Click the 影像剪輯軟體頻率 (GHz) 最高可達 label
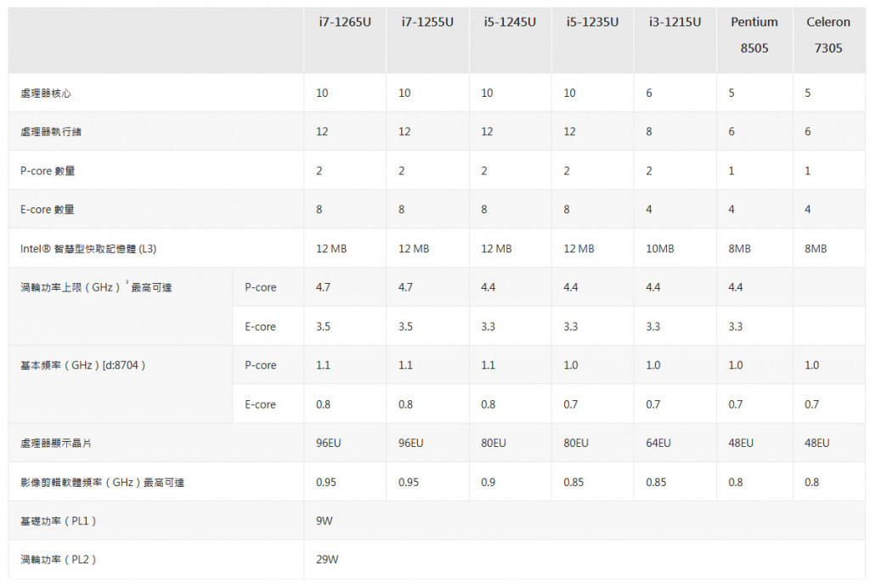The height and width of the screenshot is (588, 870). [x=102, y=482]
